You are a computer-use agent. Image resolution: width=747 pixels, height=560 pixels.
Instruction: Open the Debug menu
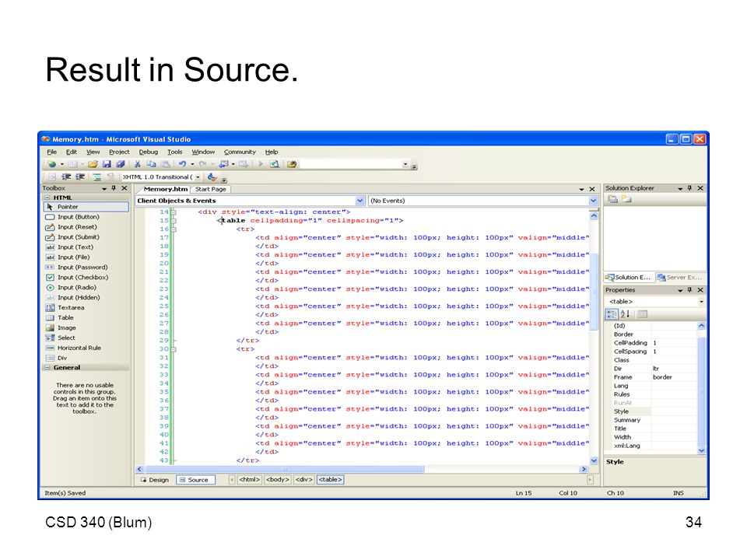pos(148,152)
